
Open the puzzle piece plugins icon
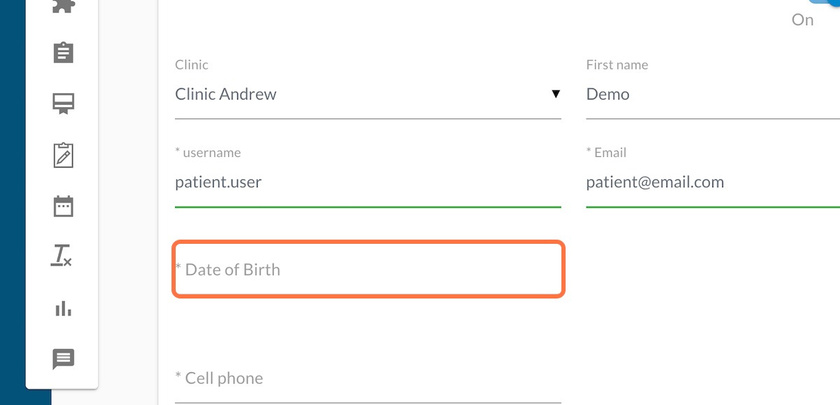[63, 5]
